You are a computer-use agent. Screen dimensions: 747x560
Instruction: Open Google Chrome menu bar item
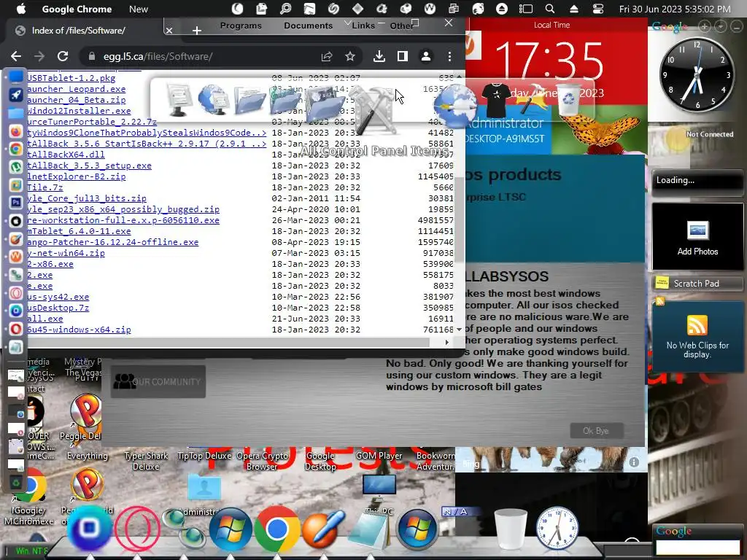(x=77, y=9)
